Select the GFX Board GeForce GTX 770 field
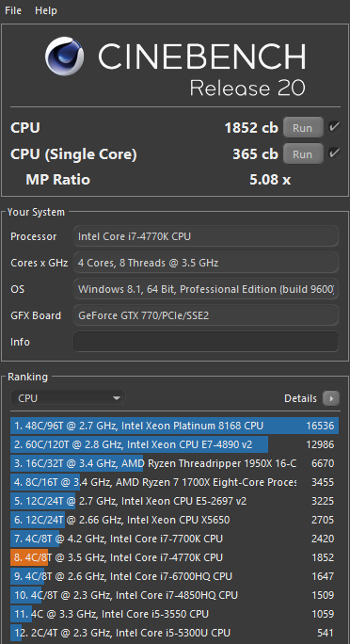Screen dimensions: 350x644 tap(206, 315)
